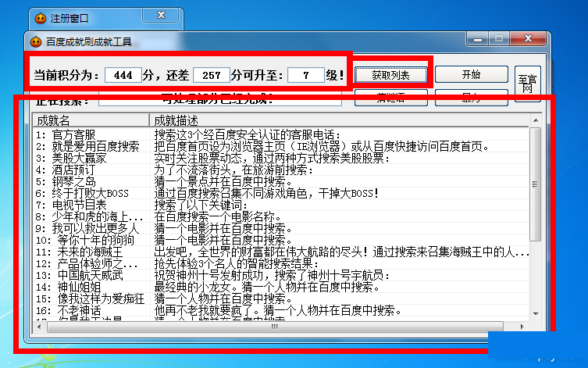Select row 16: 不老神话
The height and width of the screenshot is (368, 588).
[x=280, y=310]
